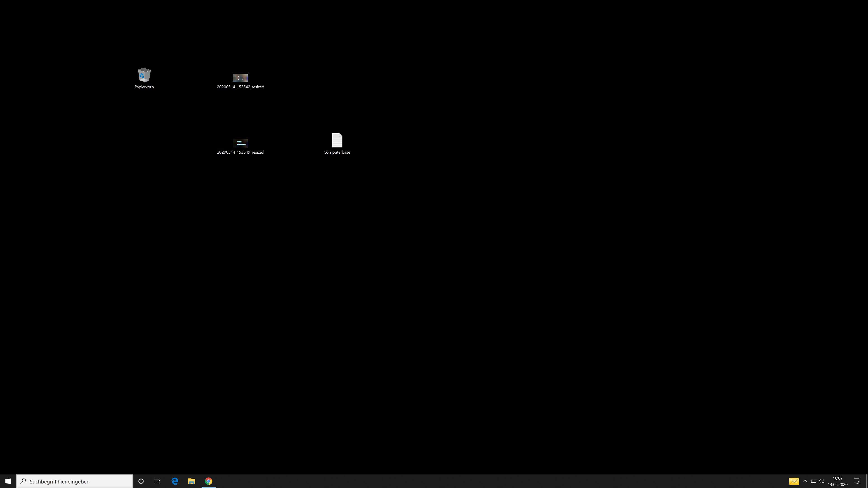
Task: Open the volume speaker control
Action: point(821,481)
